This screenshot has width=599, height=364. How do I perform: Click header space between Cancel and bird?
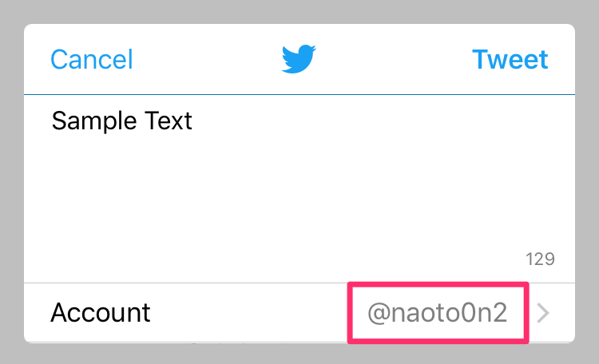pos(207,60)
